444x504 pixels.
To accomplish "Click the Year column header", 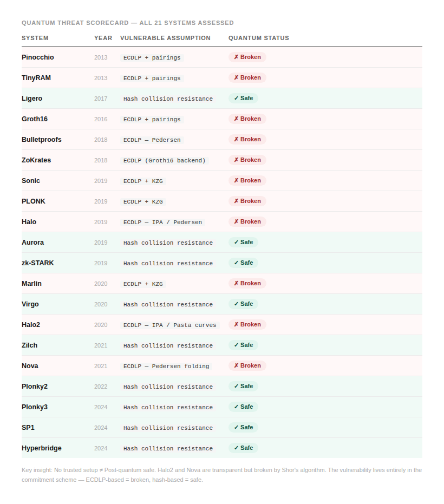I will pos(103,38).
